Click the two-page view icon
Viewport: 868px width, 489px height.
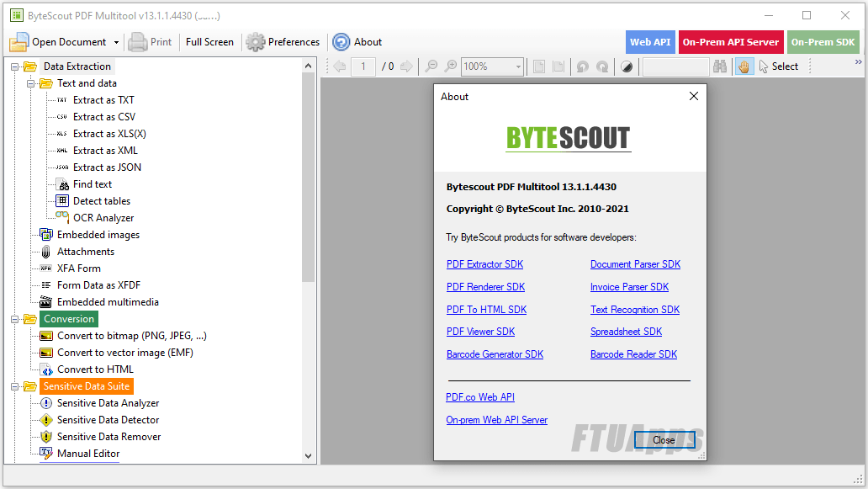558,66
